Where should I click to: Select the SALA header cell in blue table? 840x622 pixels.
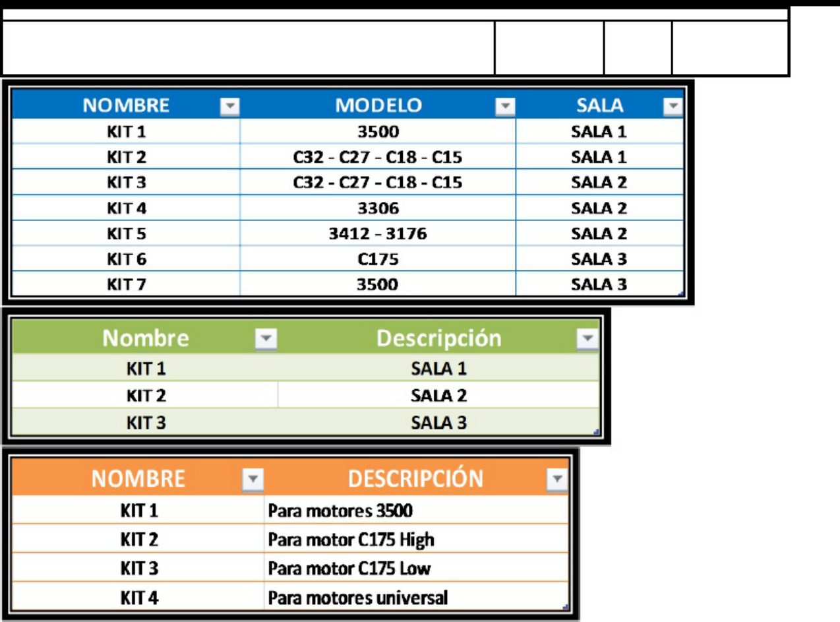pyautogui.click(x=599, y=105)
